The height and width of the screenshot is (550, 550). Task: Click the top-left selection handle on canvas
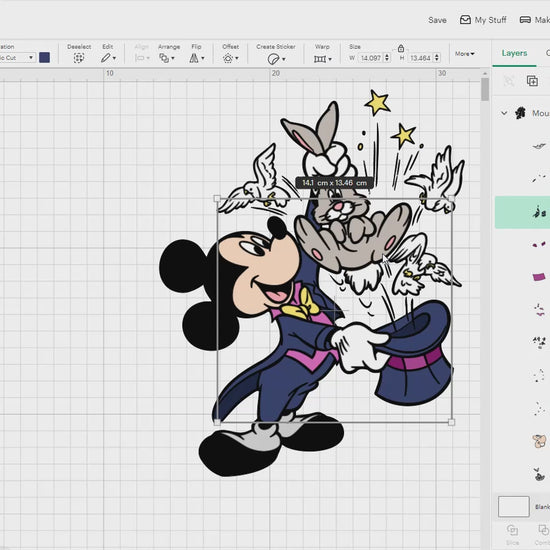pos(217,199)
